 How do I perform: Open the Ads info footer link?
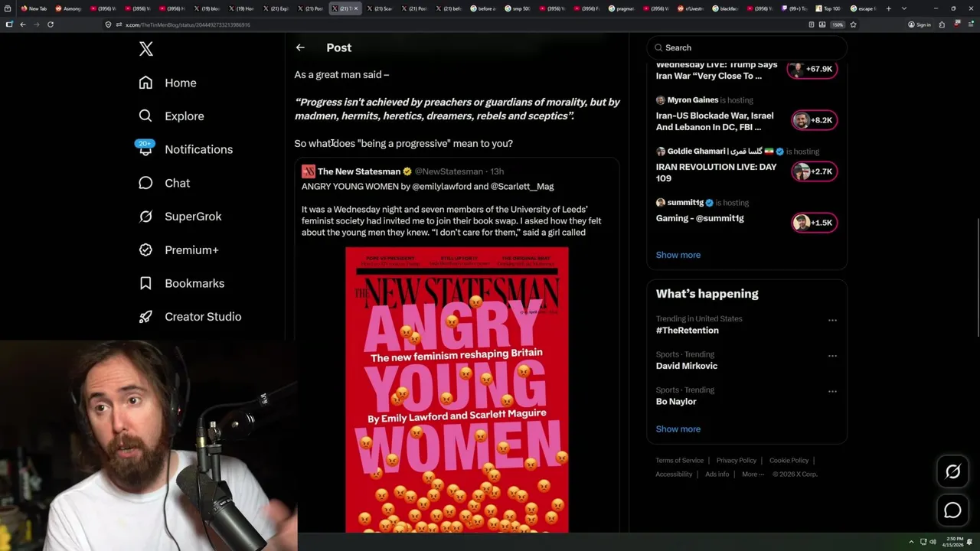717,474
